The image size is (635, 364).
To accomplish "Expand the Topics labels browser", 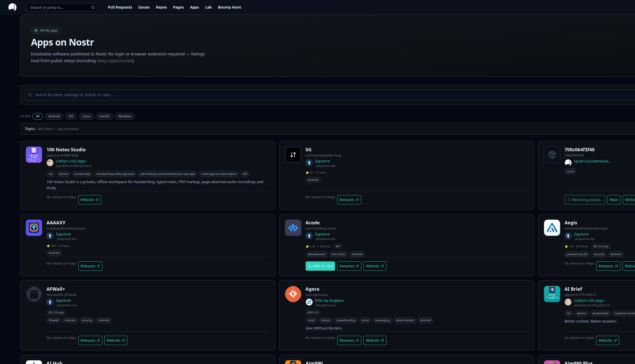I will tap(328, 129).
